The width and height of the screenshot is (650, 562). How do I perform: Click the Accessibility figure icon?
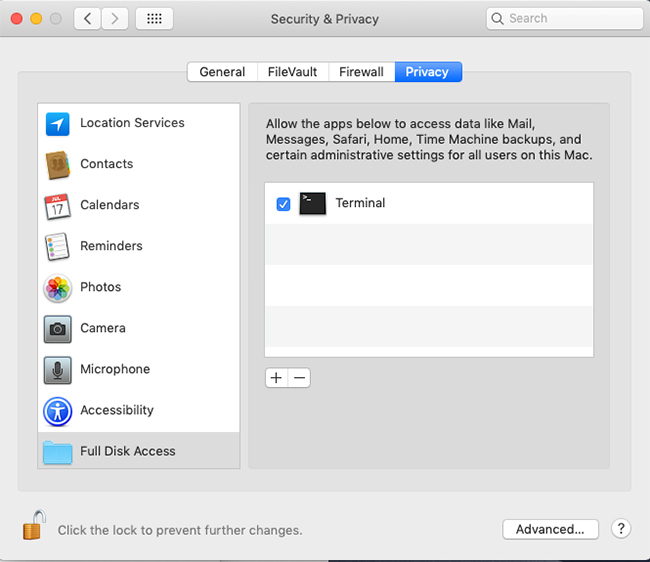(58, 412)
